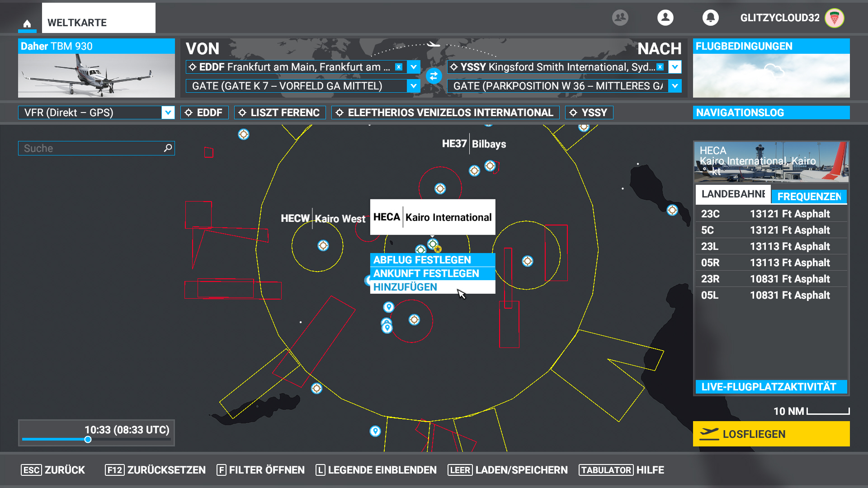The height and width of the screenshot is (488, 868).
Task: Open the VFR flight rule dropdown
Action: 168,113
